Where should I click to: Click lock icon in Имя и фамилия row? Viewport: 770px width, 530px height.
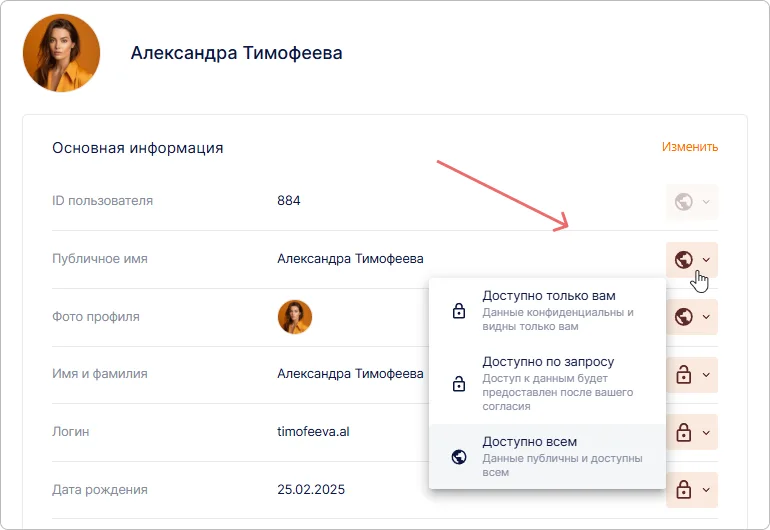coord(684,375)
